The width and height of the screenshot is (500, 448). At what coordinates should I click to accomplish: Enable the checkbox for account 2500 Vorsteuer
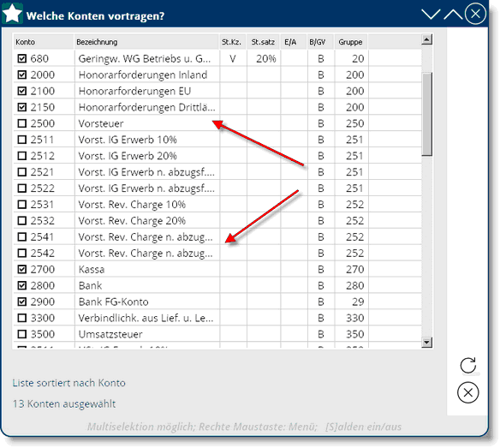pyautogui.click(x=22, y=123)
